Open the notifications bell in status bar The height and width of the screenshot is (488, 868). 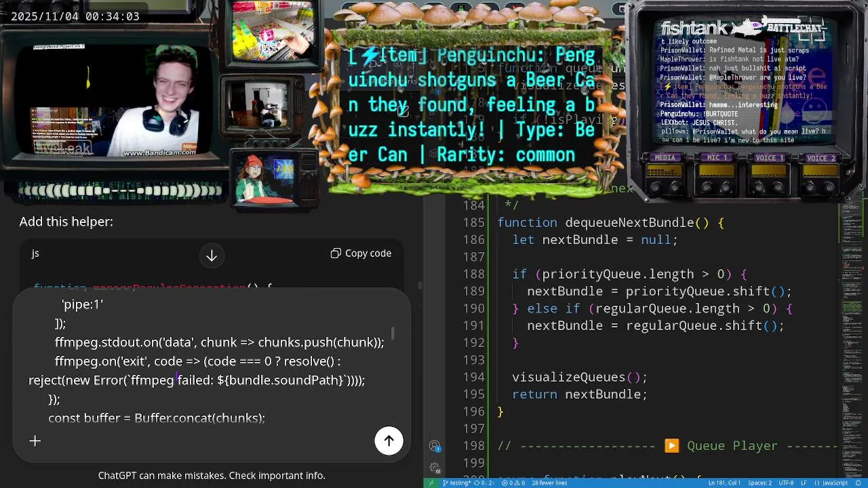(x=858, y=483)
